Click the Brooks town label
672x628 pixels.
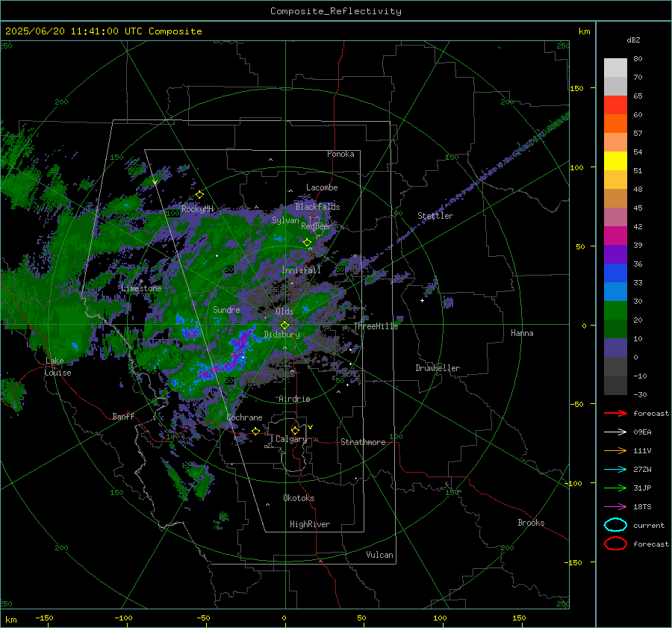click(531, 523)
